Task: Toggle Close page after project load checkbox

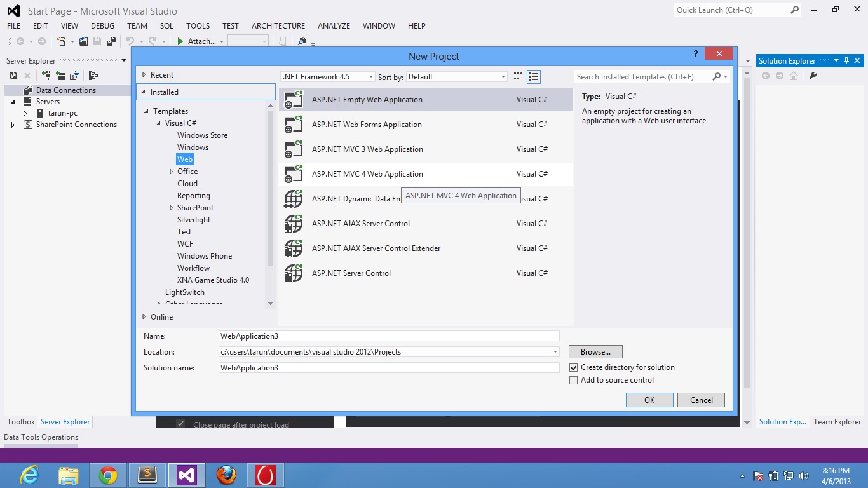Action: (180, 424)
